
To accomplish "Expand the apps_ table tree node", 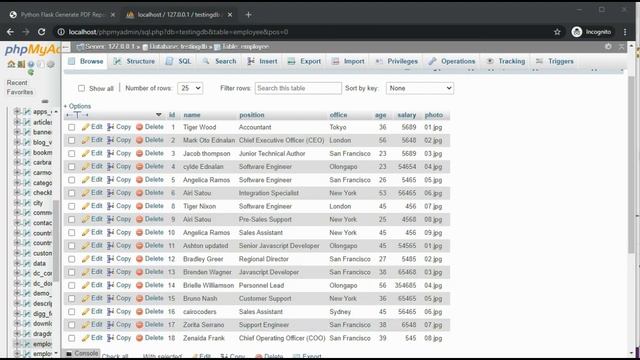I will (x=17, y=111).
